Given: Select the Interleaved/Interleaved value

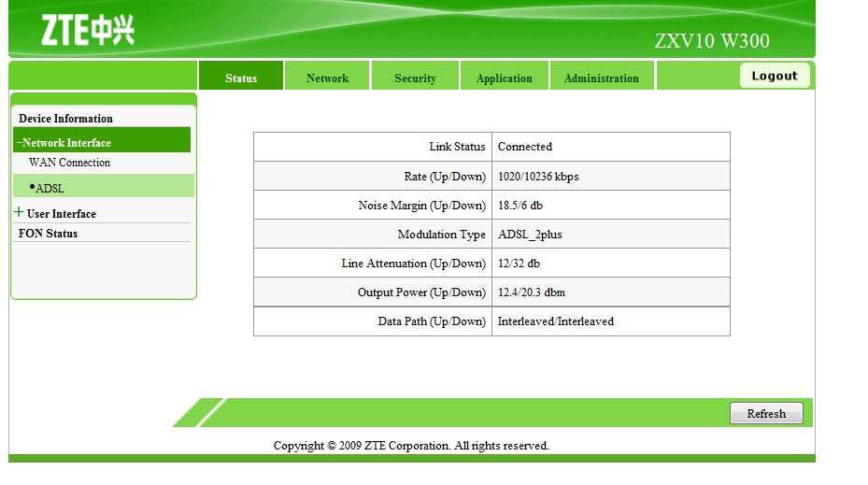Looking at the screenshot, I should pyautogui.click(x=556, y=321).
